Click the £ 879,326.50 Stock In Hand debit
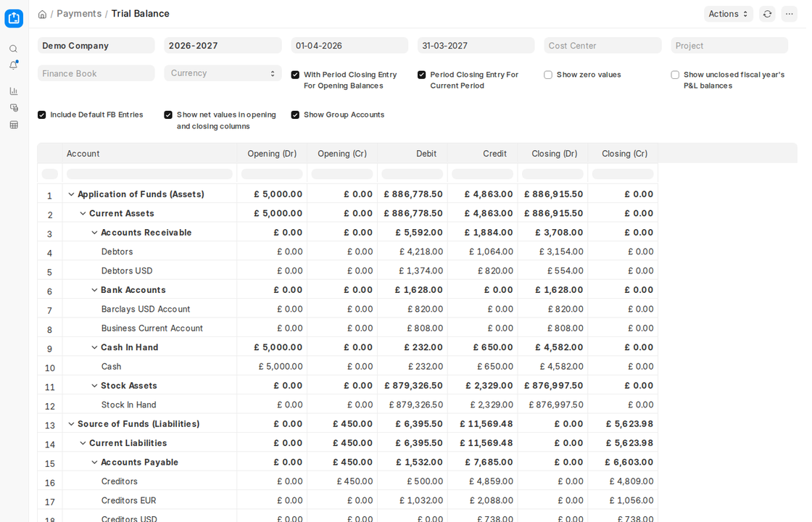This screenshot has height=522, width=812. (x=416, y=405)
